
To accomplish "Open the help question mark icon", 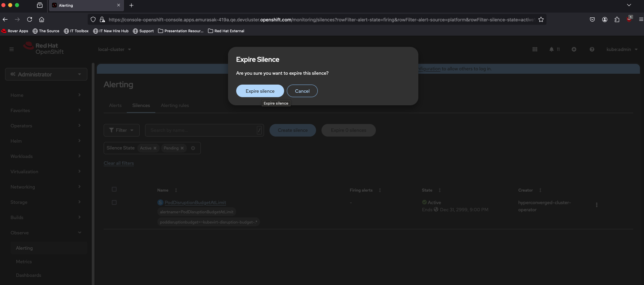I will [592, 49].
